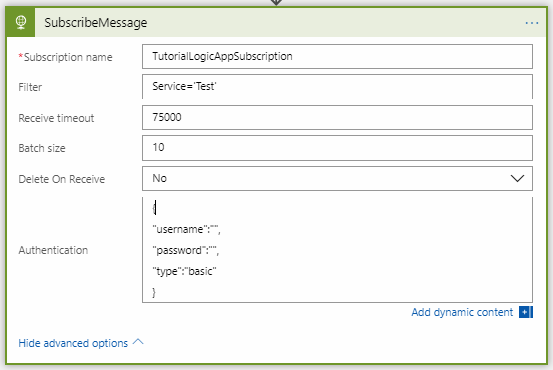Click the Add dynamic content link
The height and width of the screenshot is (370, 553).
coord(462,312)
